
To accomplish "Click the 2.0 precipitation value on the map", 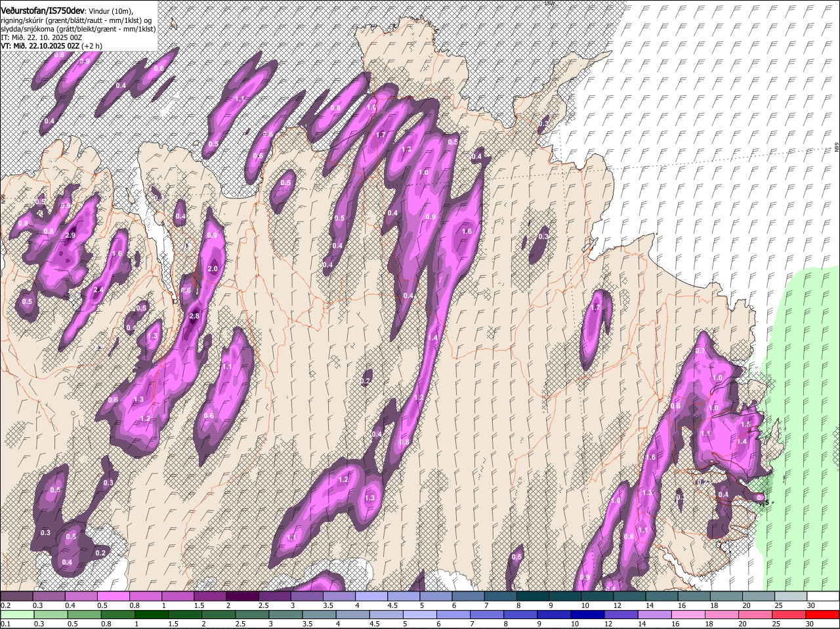I will 213,269.
